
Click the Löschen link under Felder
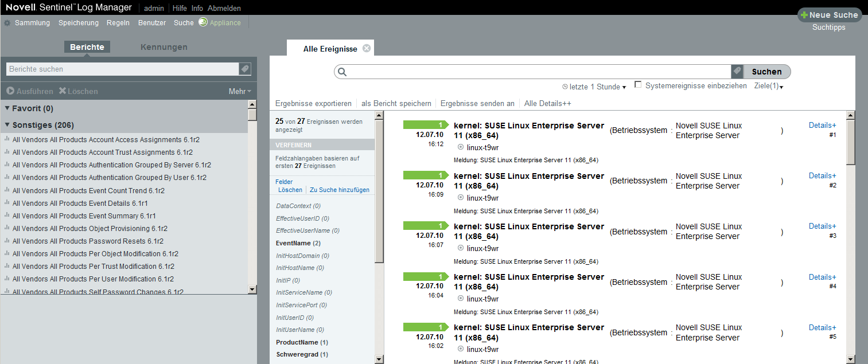[x=290, y=190]
